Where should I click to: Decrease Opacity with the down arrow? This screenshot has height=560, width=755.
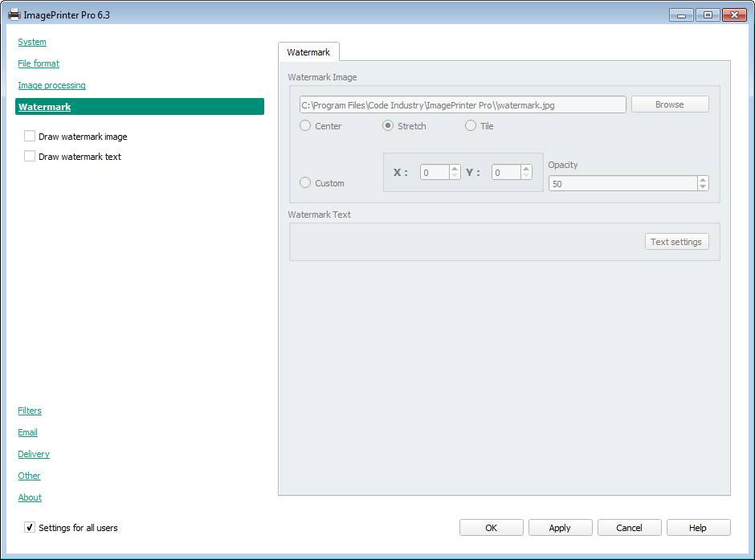click(x=703, y=187)
